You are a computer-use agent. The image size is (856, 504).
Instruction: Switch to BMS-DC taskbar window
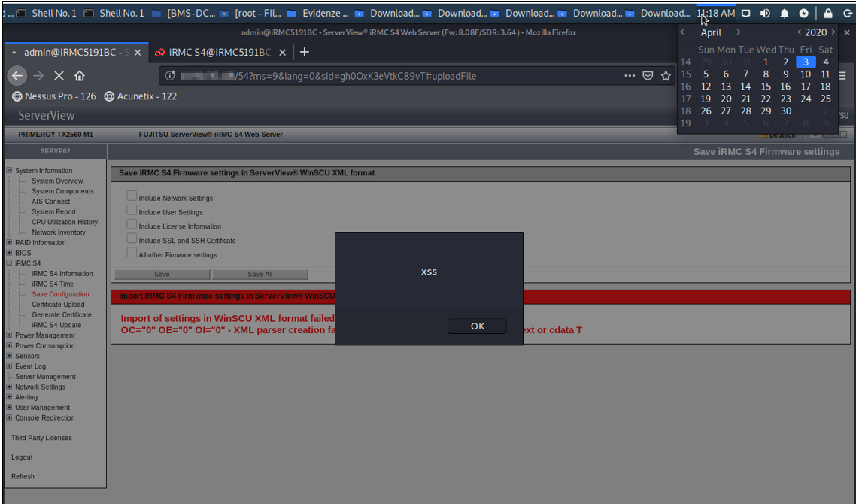pos(184,13)
